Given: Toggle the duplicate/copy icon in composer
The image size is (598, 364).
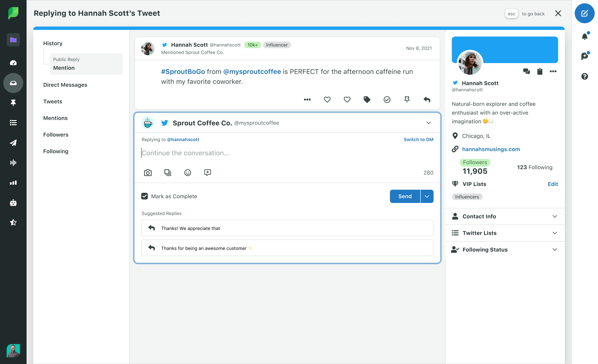Looking at the screenshot, I should tap(168, 172).
